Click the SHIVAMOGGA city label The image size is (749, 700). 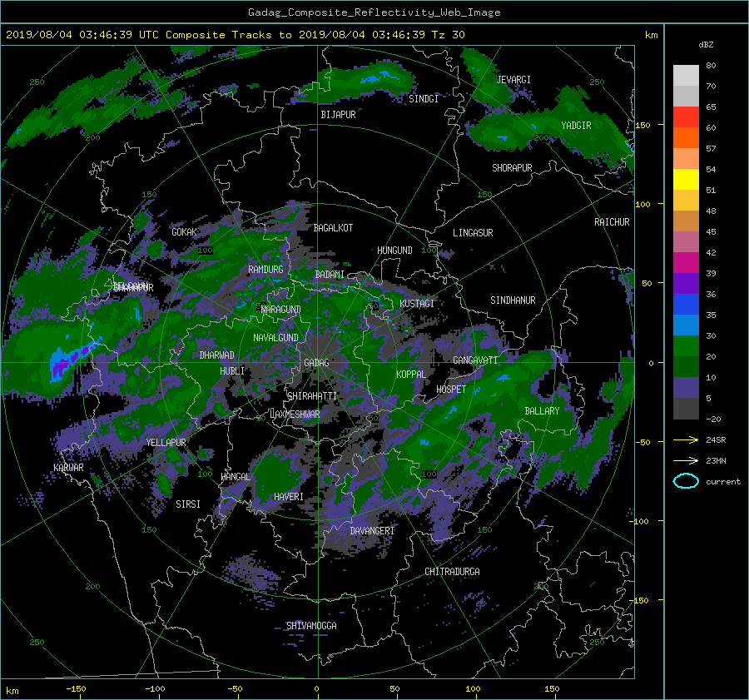click(311, 626)
